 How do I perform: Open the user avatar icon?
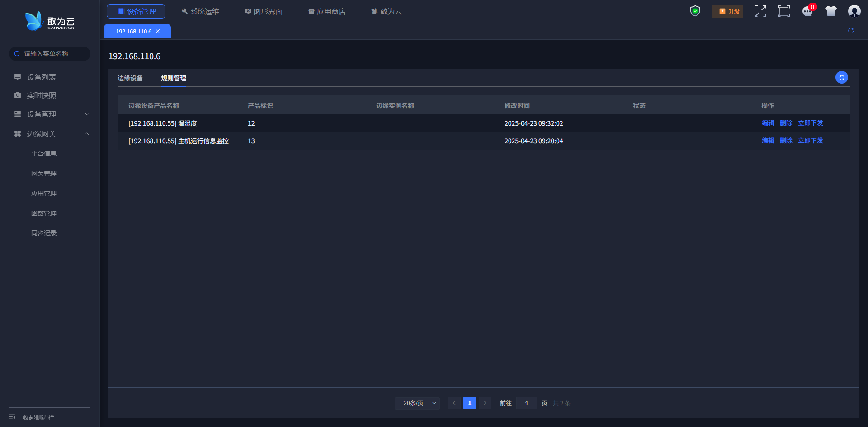[x=854, y=11]
